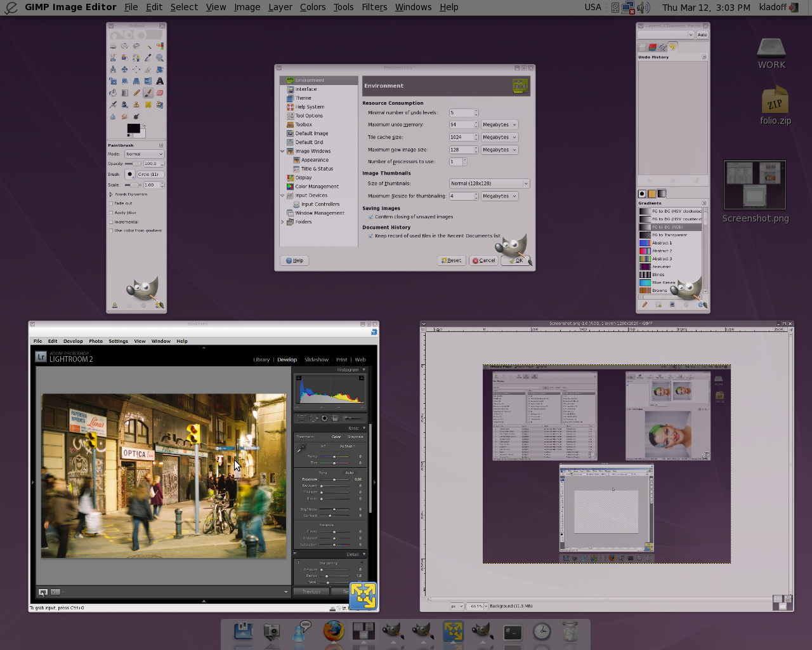The image size is (812, 650).
Task: Open the paintbrush Mode dropdown
Action: click(144, 154)
